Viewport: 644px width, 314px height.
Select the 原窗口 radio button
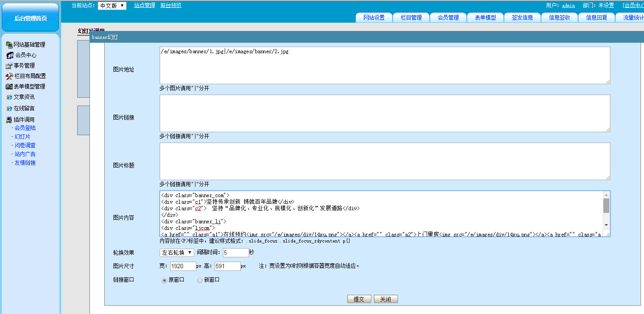coord(164,280)
